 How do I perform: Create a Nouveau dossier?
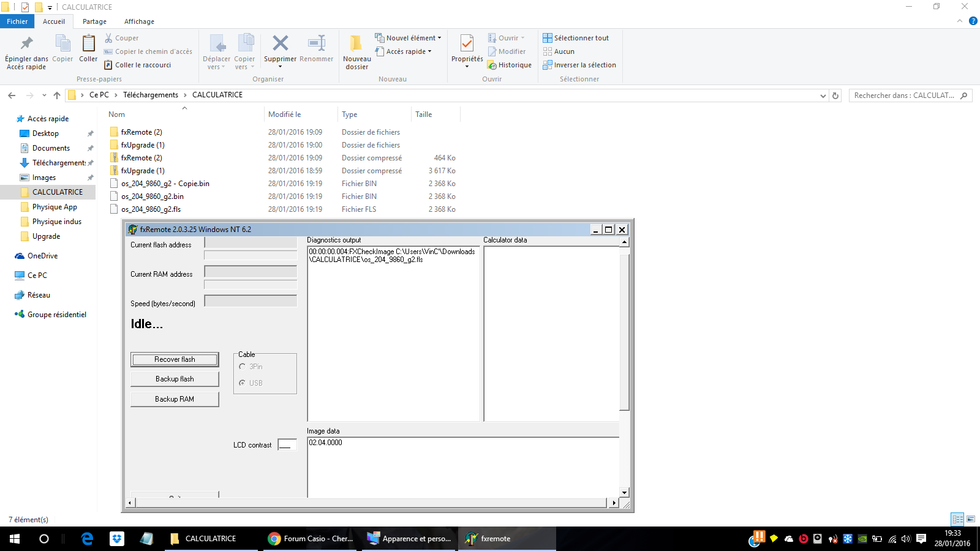coord(356,52)
